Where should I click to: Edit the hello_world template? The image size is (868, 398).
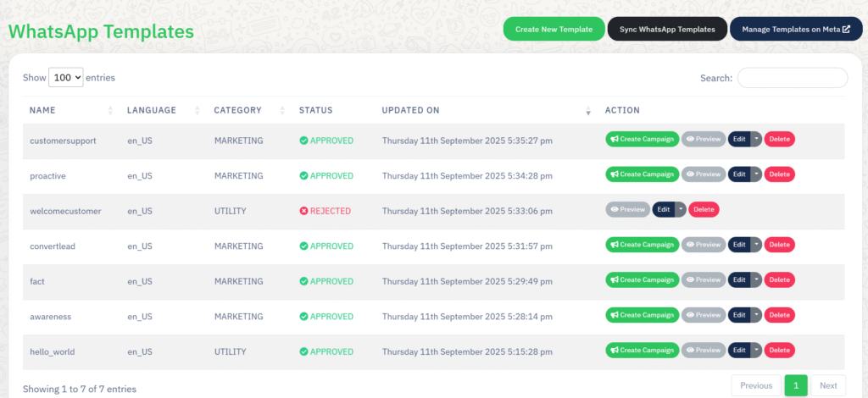tap(739, 350)
